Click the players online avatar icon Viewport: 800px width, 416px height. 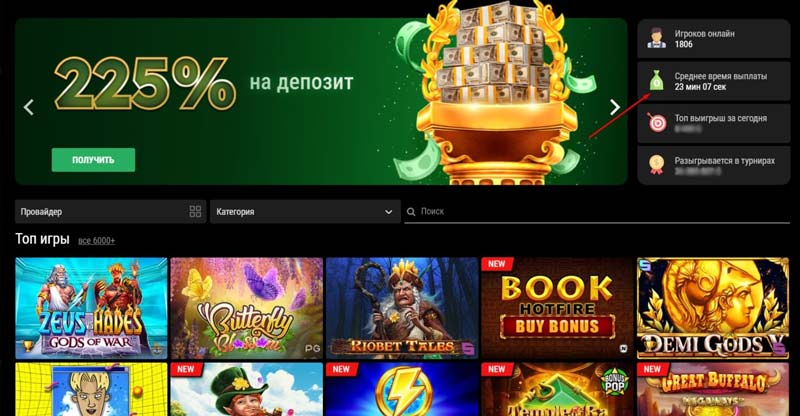(x=656, y=39)
